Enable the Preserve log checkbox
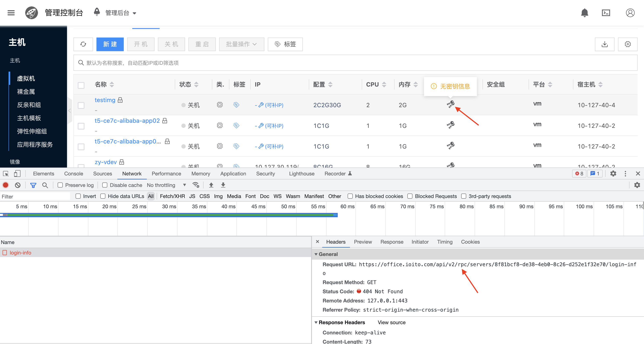Viewport: 644px width, 344px height. tap(60, 185)
